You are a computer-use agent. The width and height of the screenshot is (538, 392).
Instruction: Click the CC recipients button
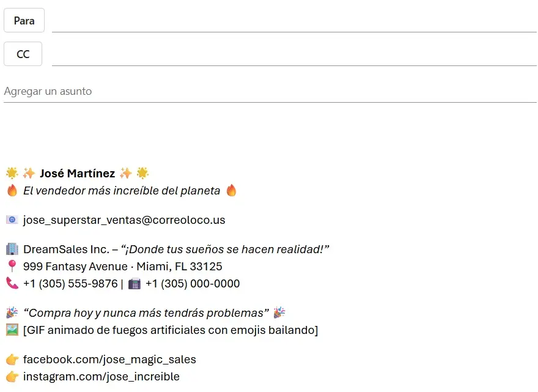click(x=23, y=54)
